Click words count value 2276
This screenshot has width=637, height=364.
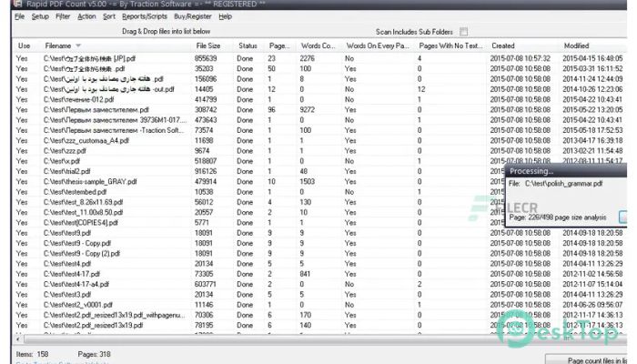tap(308, 58)
